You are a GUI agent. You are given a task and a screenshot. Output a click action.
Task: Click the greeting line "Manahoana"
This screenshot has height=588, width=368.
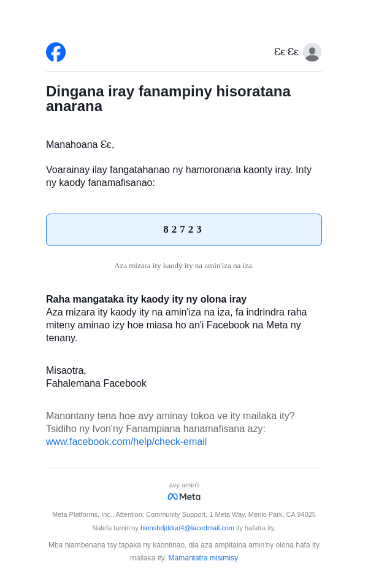point(80,145)
